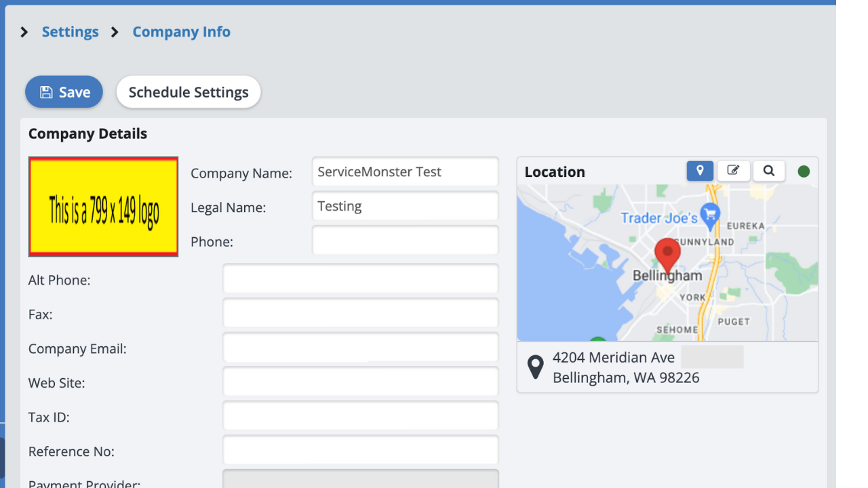Click the Company Email text box

[360, 348]
